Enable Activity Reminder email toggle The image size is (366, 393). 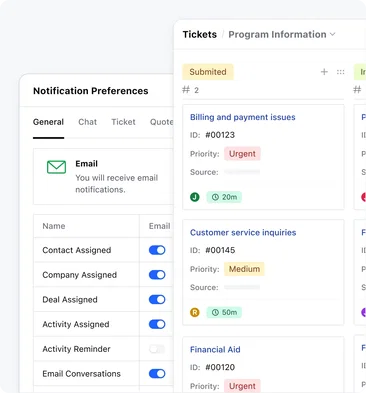click(157, 349)
